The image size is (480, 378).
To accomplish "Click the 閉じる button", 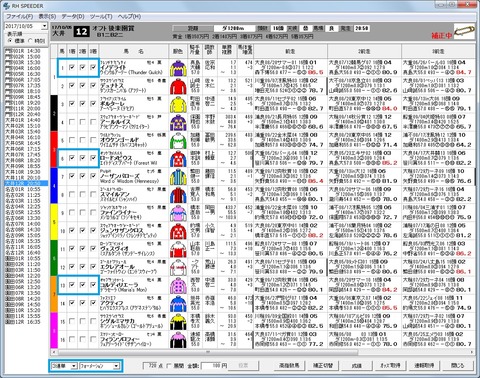I will (457, 365).
